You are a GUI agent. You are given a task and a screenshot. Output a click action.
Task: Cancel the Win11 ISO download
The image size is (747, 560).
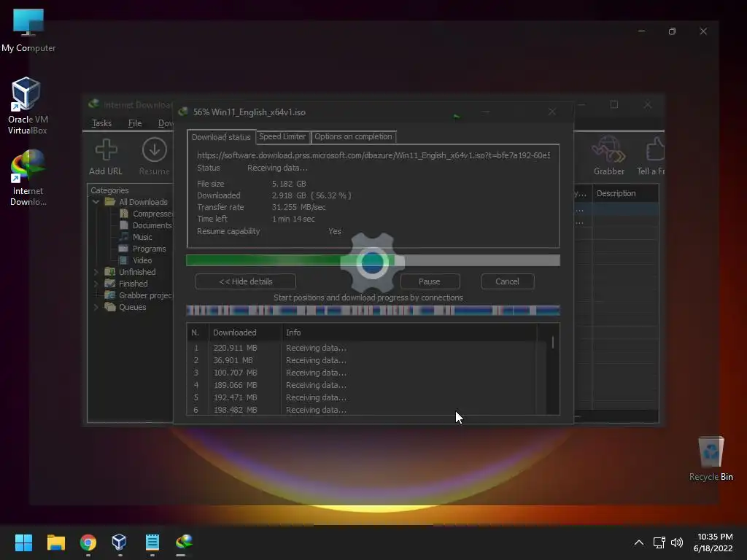pyautogui.click(x=508, y=281)
